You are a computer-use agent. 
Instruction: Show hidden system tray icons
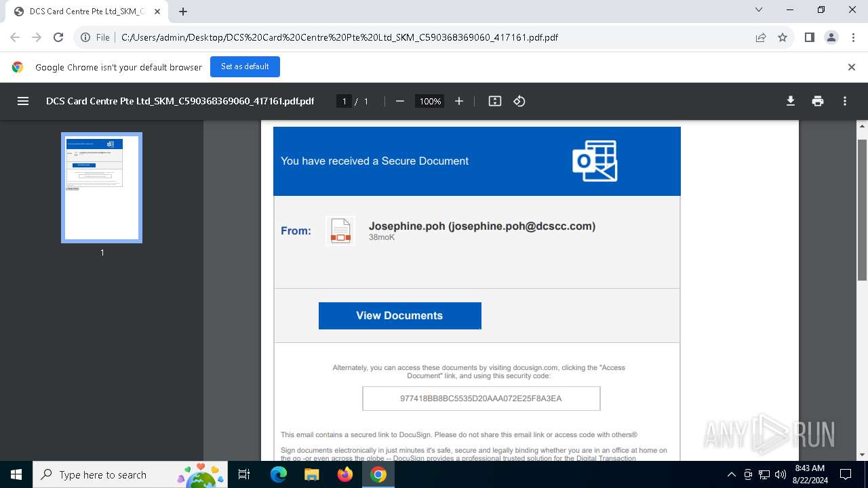click(x=731, y=474)
